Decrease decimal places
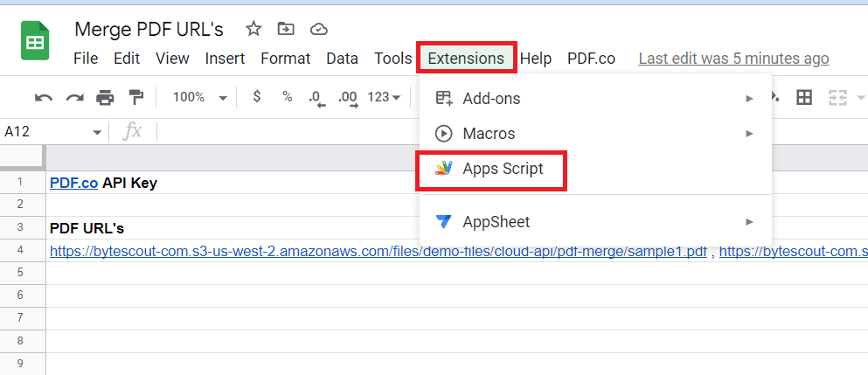This screenshot has width=868, height=375. [317, 98]
